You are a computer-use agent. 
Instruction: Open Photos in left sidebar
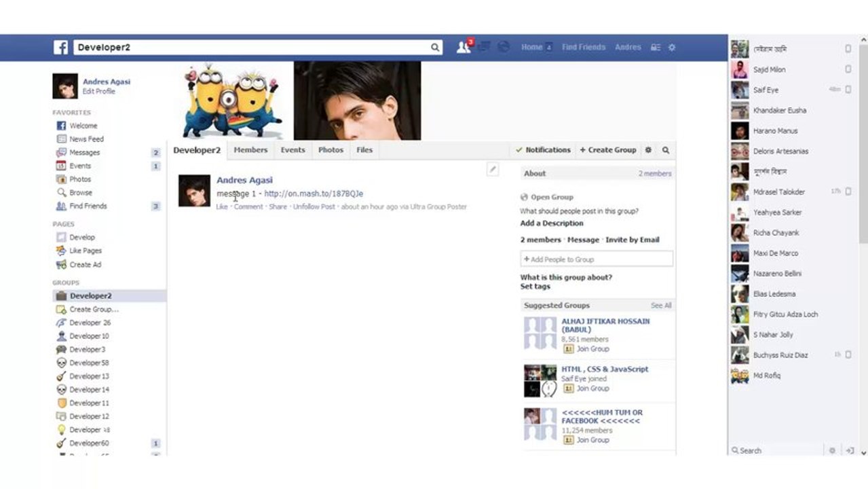coord(79,179)
